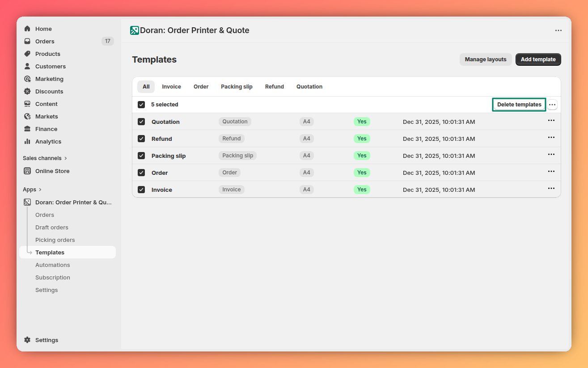The width and height of the screenshot is (588, 368).
Task: Click the Refund type tag
Action: 232,139
